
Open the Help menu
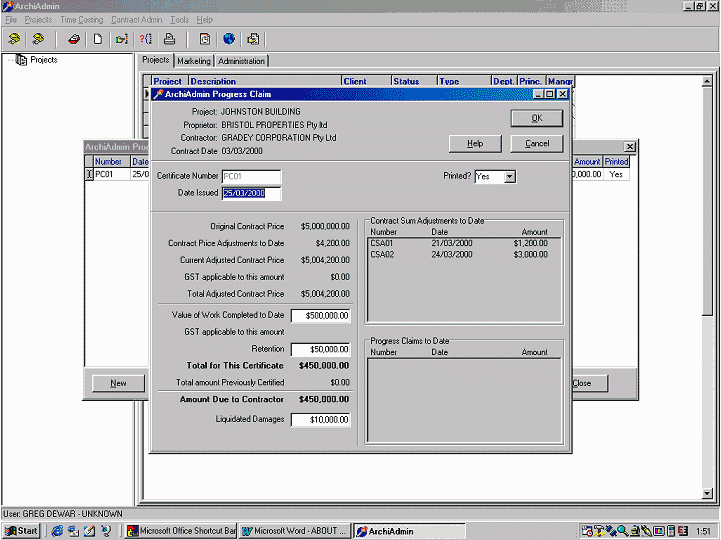point(205,20)
